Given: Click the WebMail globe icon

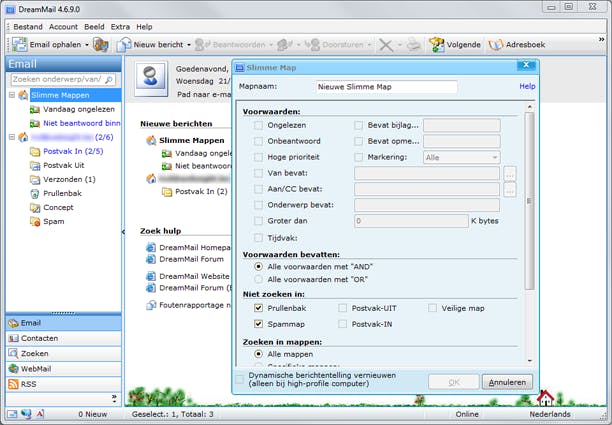Looking at the screenshot, I should [13, 369].
